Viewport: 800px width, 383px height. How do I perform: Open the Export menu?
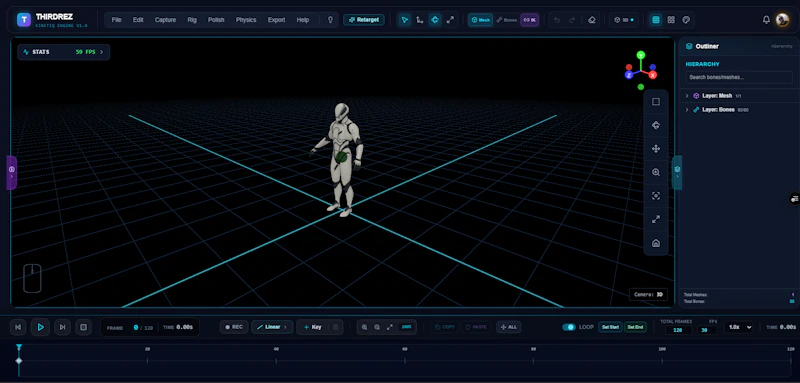tap(277, 20)
